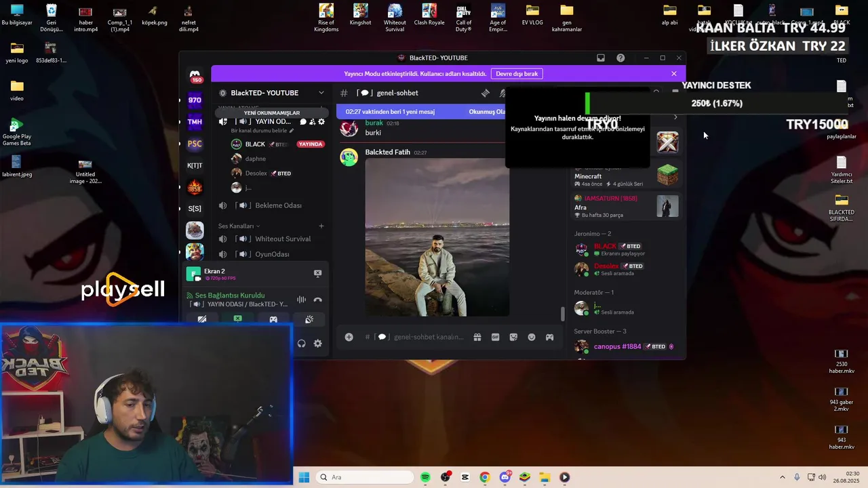
Task: Open the apps gamepad icon in message box
Action: 550,337
